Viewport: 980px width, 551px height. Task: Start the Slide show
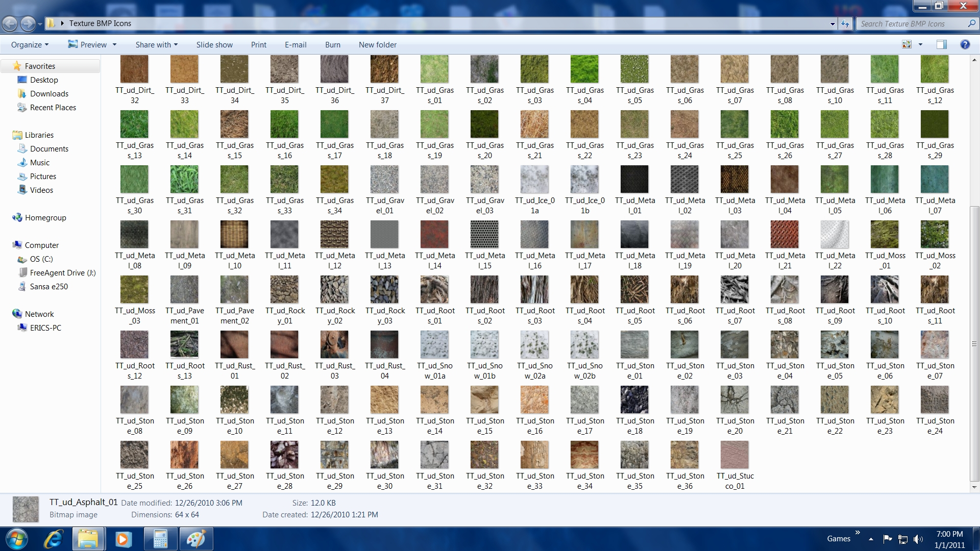[214, 45]
